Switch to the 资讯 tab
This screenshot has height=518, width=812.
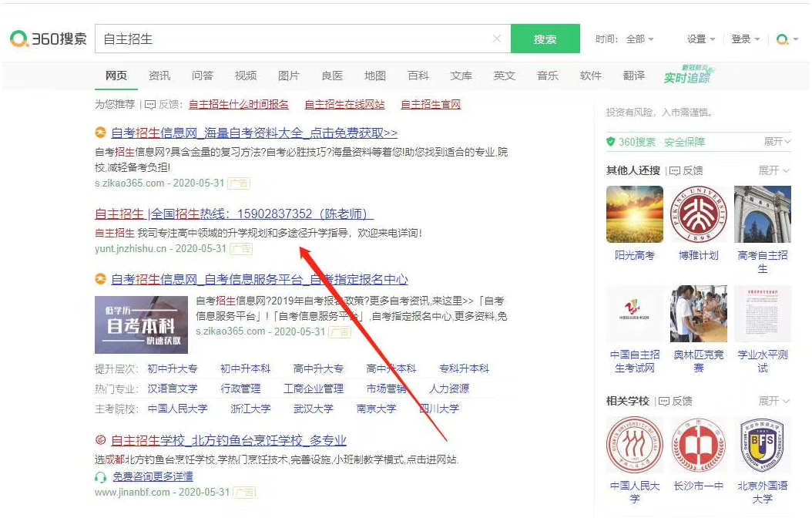coord(159,76)
